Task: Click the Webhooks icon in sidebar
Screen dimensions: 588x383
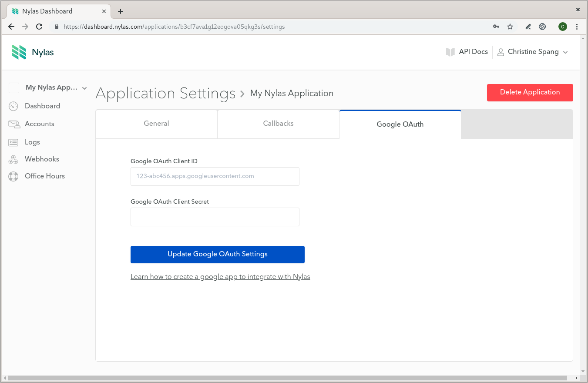Action: click(13, 159)
